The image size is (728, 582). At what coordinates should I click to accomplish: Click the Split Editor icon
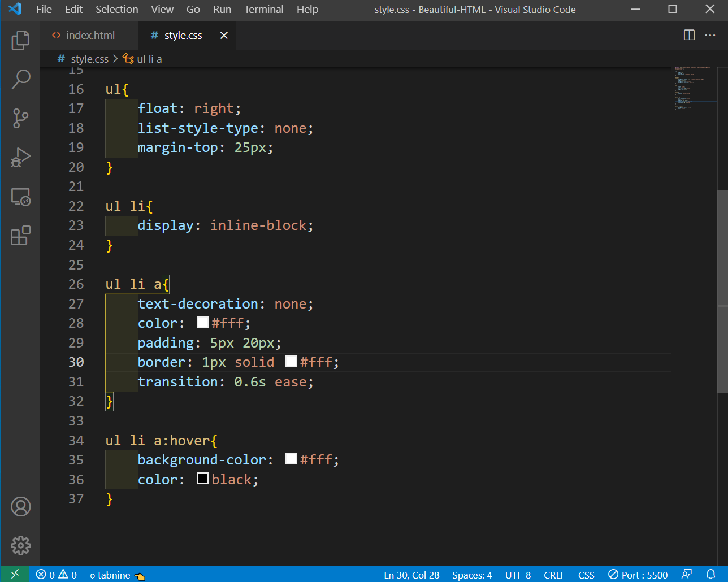(x=689, y=35)
